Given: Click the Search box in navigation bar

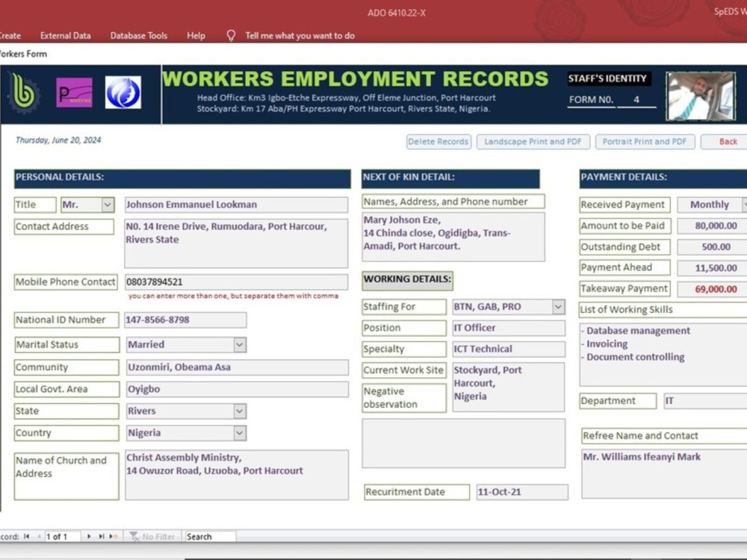Looking at the screenshot, I should point(210,537).
